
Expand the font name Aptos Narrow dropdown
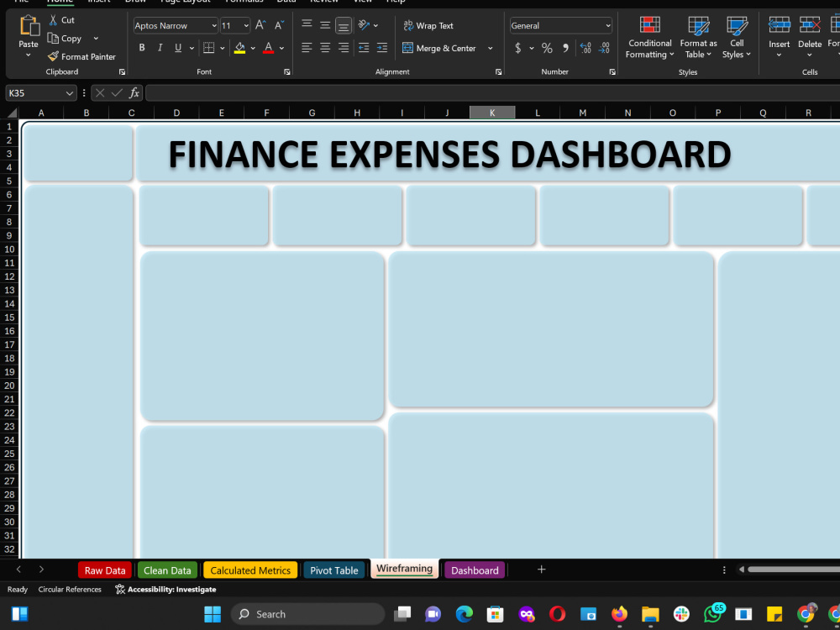click(214, 25)
